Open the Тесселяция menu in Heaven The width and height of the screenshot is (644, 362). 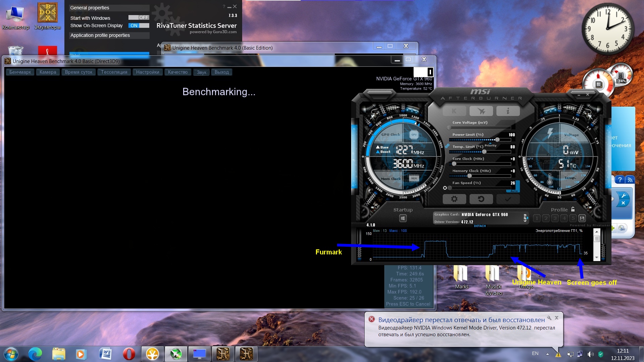[x=114, y=72]
